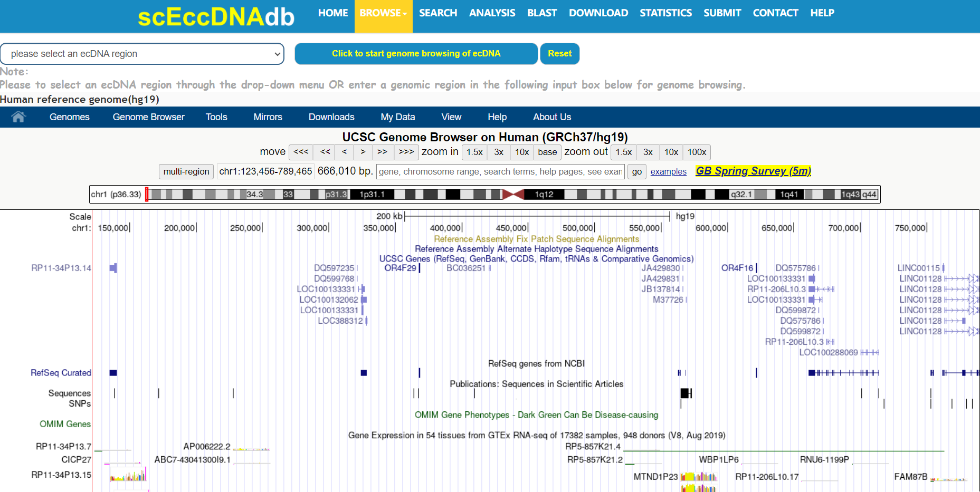Click the chr1 ideogram 1p31.1 band
This screenshot has height=492, width=980.
(x=372, y=195)
